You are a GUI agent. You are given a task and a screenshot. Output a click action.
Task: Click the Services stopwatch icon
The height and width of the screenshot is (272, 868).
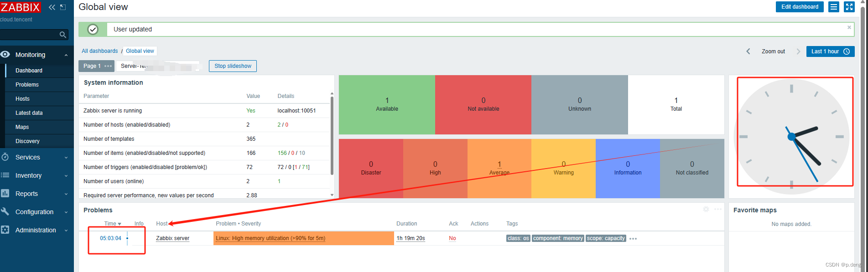(5, 157)
